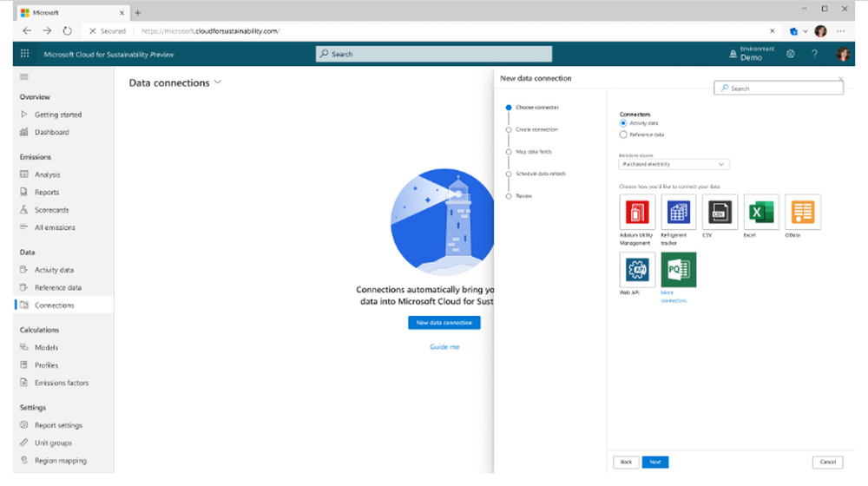Viewport: 868px width, 486px height.
Task: Choose the Adatum Utility Management connector
Action: click(x=637, y=212)
